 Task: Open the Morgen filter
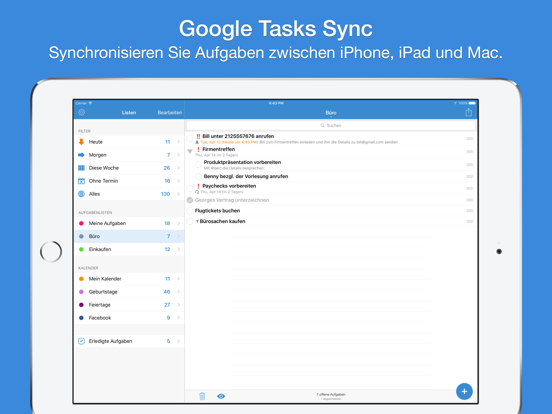pos(129,155)
